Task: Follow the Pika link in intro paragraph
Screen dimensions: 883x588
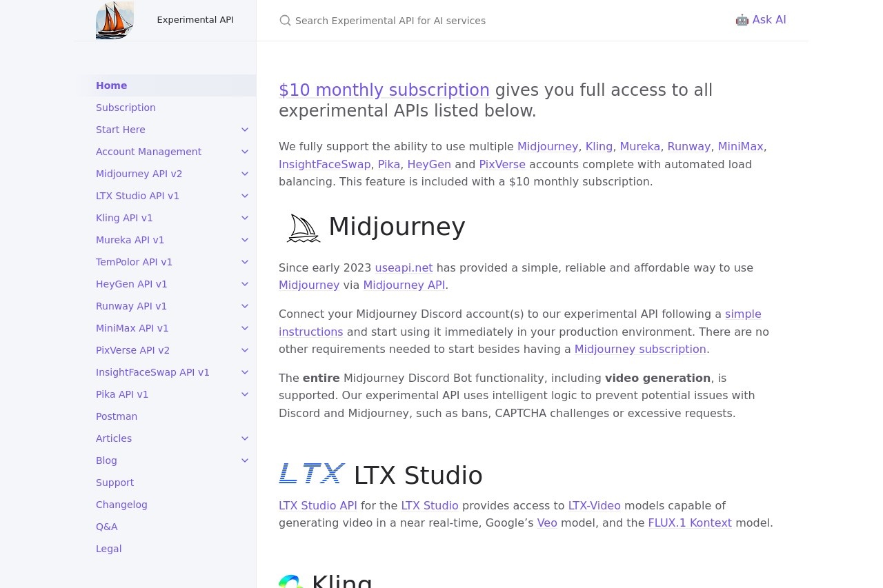Action: (389, 164)
